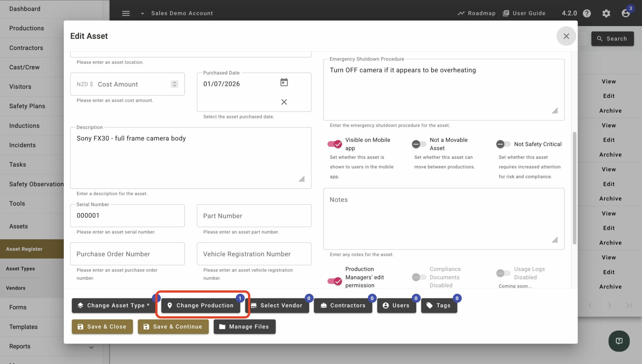This screenshot has width=642, height=364.
Task: Click the Notes text area
Action: point(444,219)
